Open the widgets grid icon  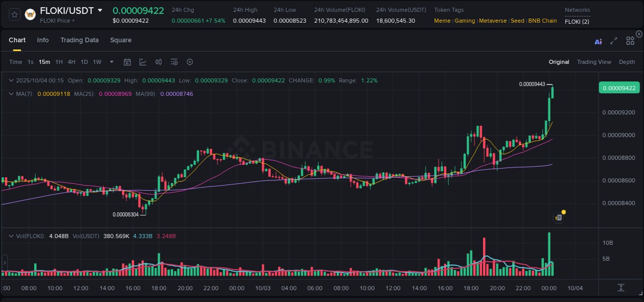(x=630, y=41)
